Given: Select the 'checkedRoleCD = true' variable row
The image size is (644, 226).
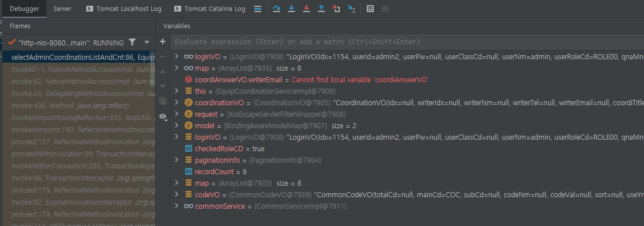Looking at the screenshot, I should (x=407, y=148).
